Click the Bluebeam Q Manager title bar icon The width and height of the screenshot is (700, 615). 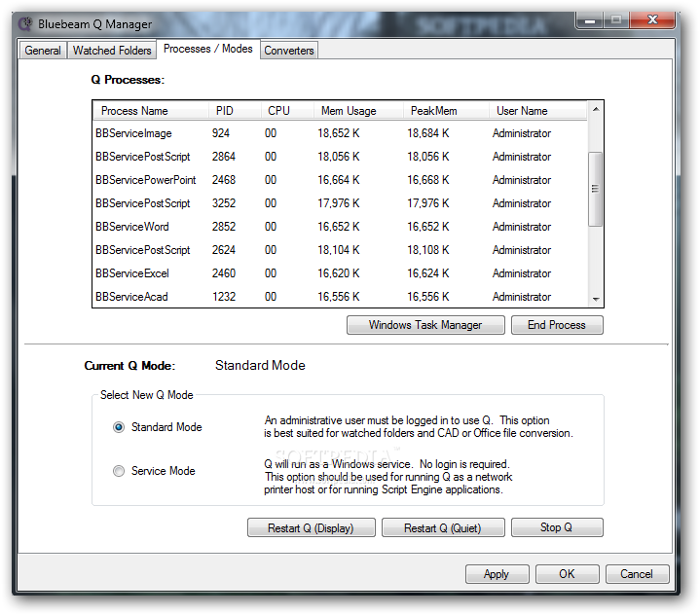(x=26, y=23)
